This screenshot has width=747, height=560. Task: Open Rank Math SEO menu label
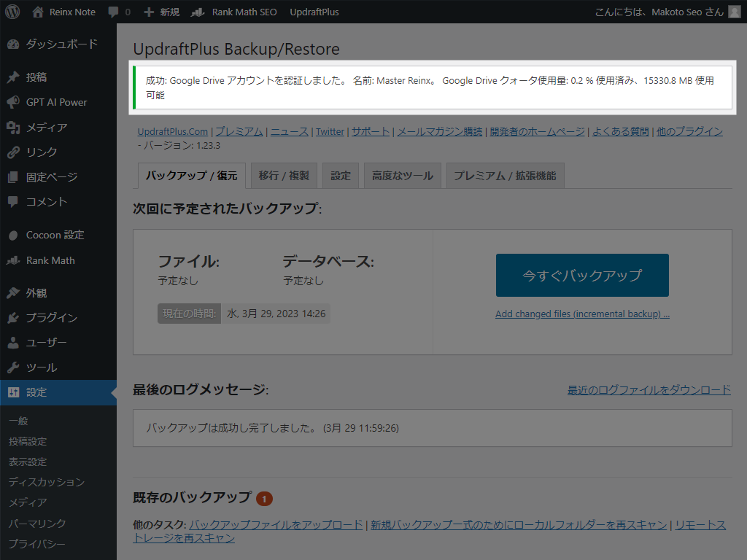[244, 12]
